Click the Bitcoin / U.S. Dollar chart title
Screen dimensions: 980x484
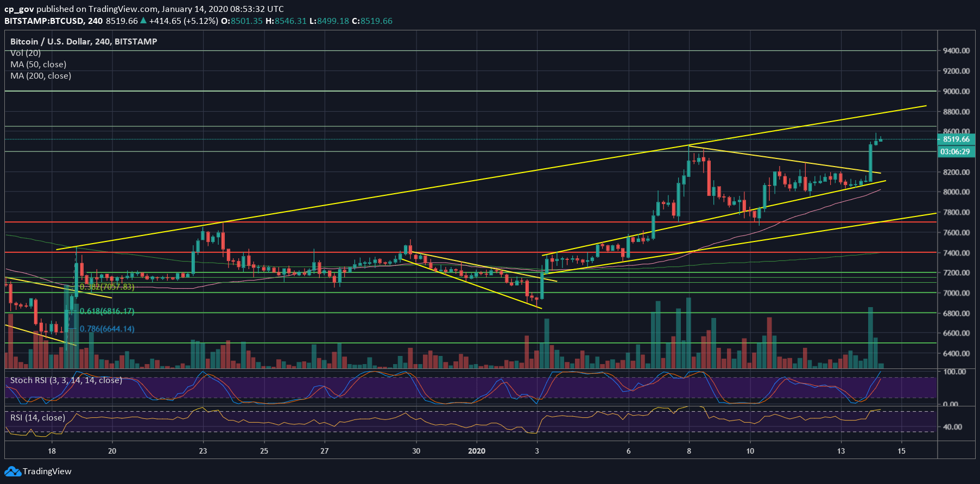(x=84, y=41)
